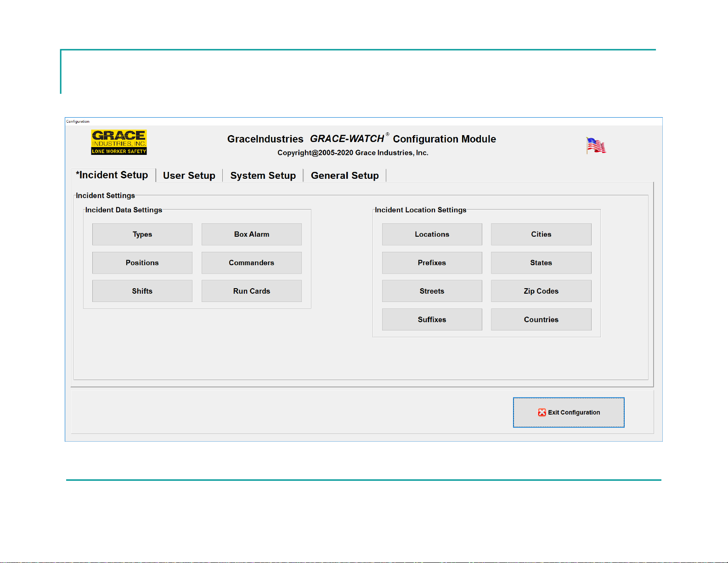The width and height of the screenshot is (728, 563).
Task: Click the Box Alarm button
Action: point(252,234)
